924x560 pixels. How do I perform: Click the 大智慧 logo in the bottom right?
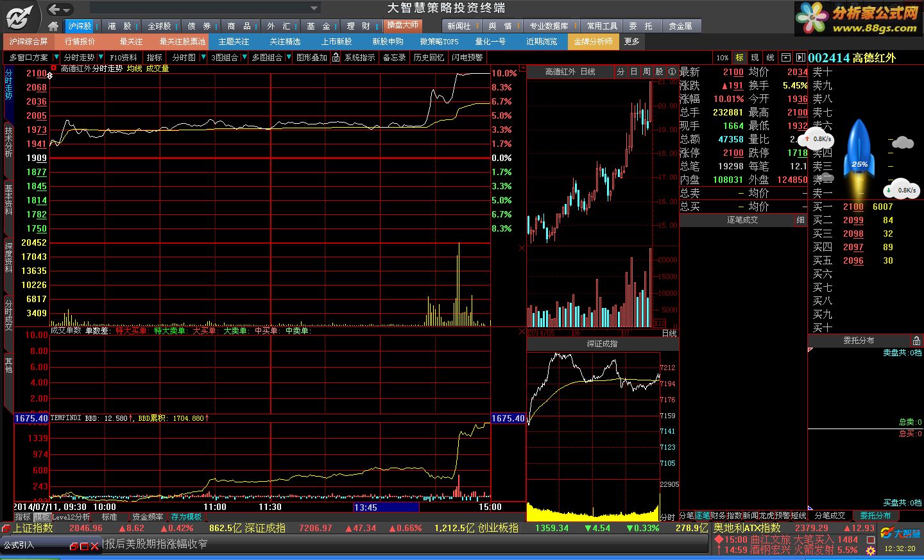pyautogui.click(x=900, y=533)
